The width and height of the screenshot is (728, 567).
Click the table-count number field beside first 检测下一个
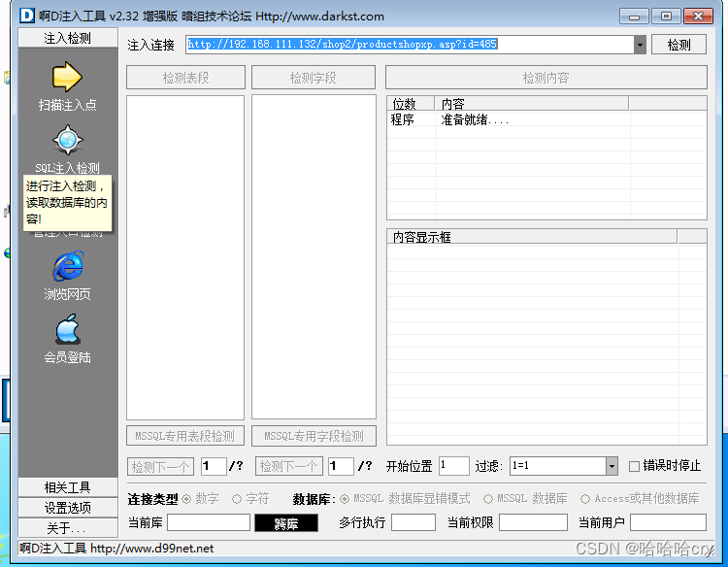coord(214,466)
